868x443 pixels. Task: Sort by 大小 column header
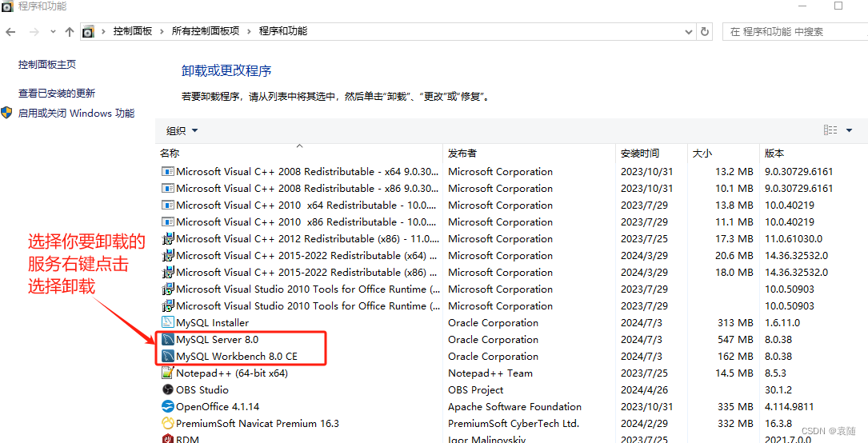coord(723,154)
